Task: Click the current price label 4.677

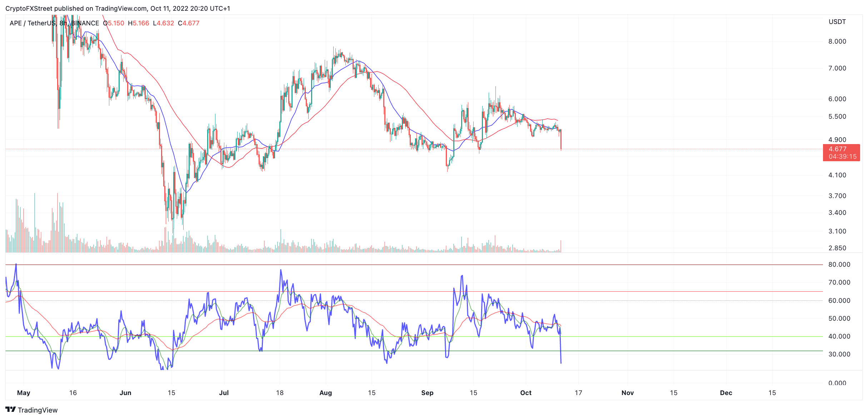Action: tap(838, 149)
